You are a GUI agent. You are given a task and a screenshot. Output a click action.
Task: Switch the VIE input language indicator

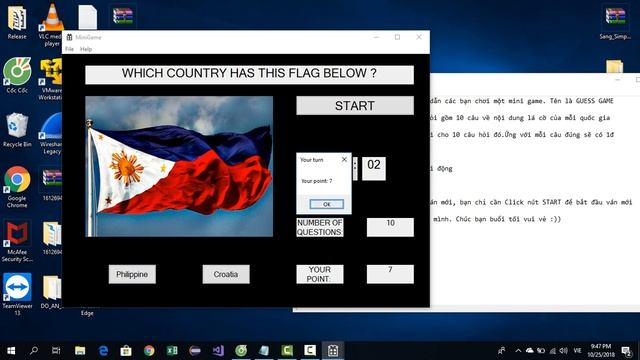pos(577,351)
